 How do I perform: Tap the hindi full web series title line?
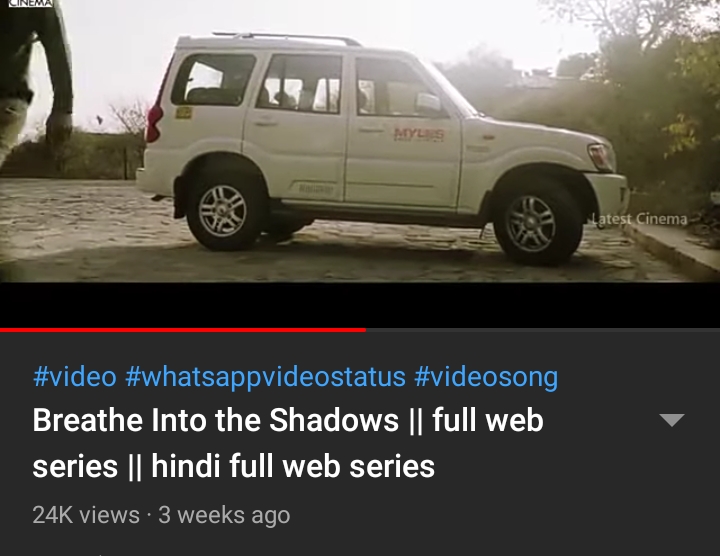coord(292,466)
